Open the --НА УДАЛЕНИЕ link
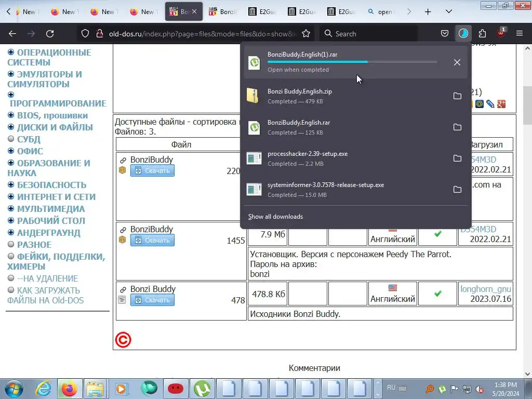This screenshot has height=399, width=532. click(47, 278)
